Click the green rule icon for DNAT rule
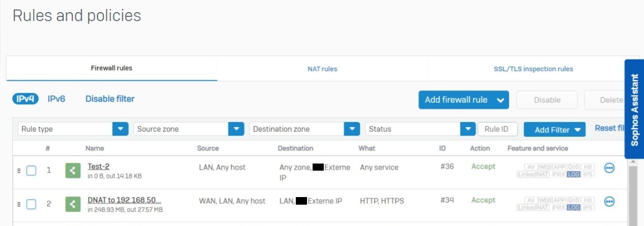 tap(73, 204)
